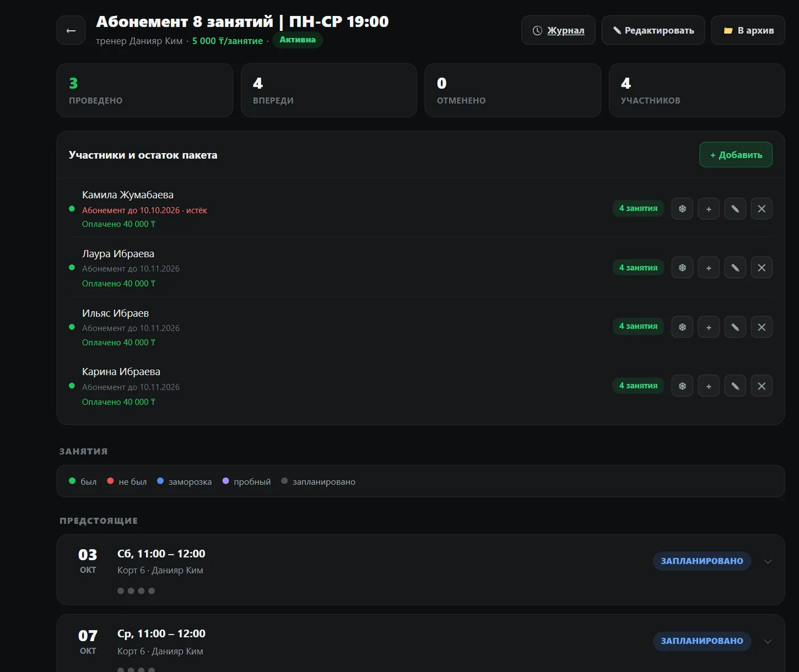Click Карина Ибраева's 4 занятия badge
The height and width of the screenshot is (672, 799).
coord(638,386)
